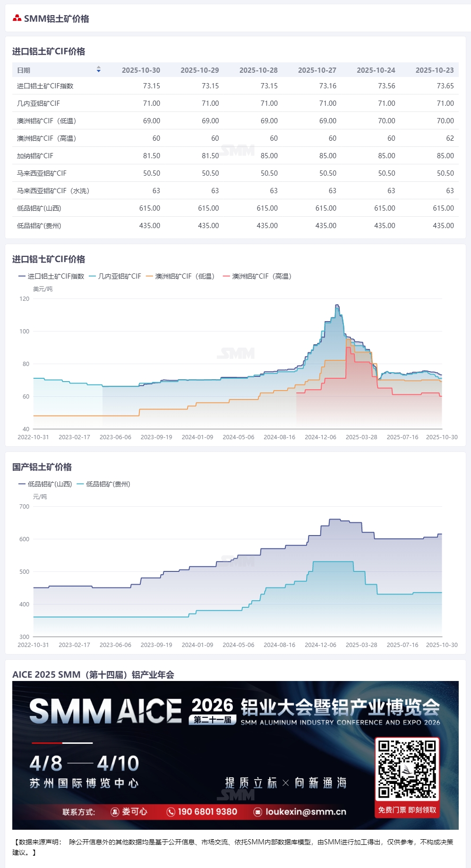Click the 73.65 index value cell

click(445, 86)
